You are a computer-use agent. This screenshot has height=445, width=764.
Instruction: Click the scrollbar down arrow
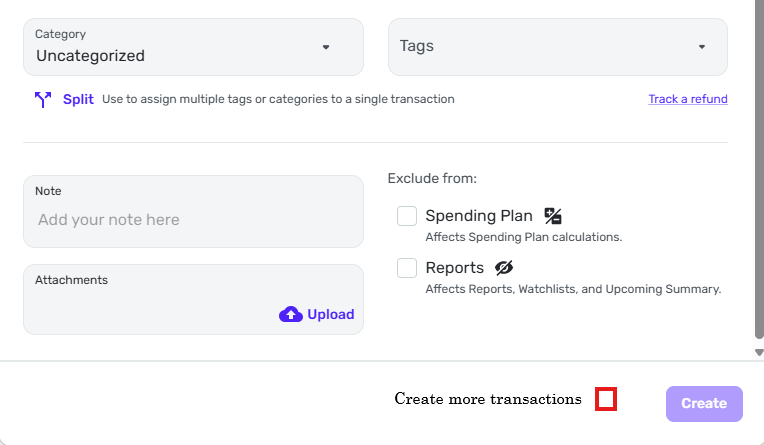759,352
